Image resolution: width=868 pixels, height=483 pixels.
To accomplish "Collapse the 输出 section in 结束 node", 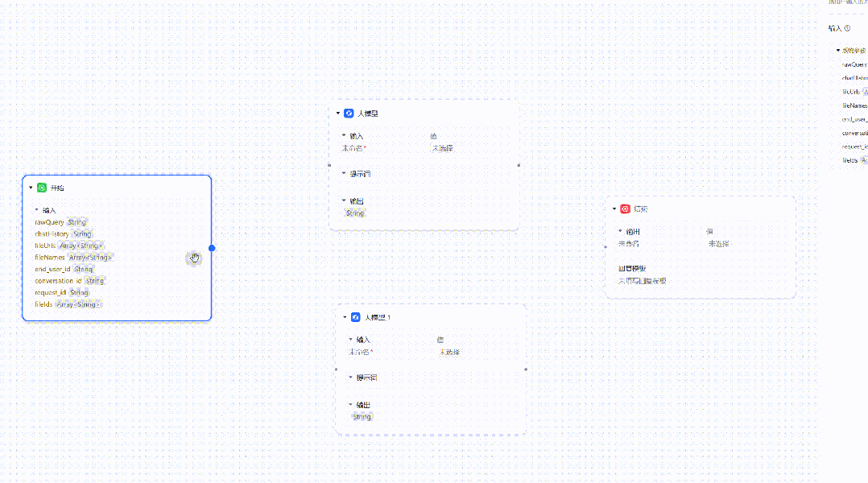I will [620, 231].
